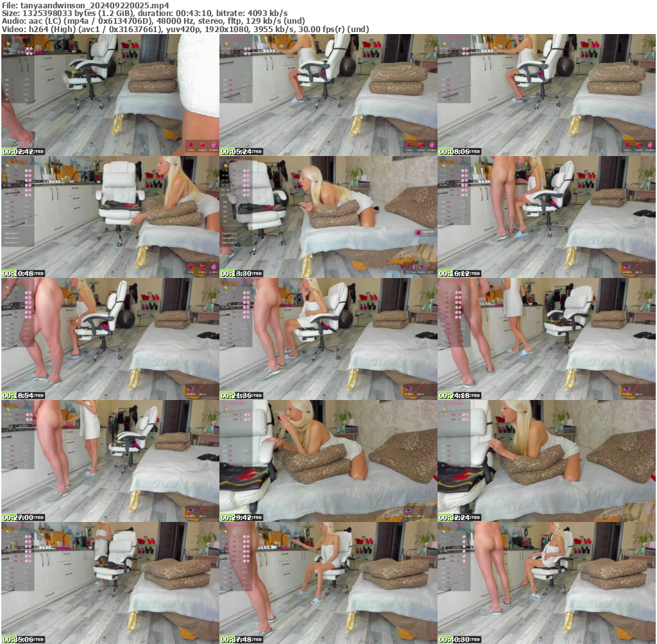The image size is (657, 644).
Task: Click the double-wave vibration pattern icon
Action: [26, 84]
